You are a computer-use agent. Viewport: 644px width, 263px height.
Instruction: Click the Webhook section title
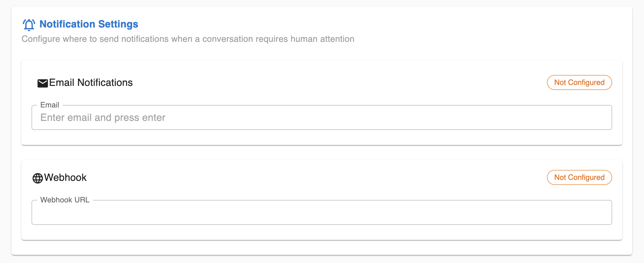[65, 177]
